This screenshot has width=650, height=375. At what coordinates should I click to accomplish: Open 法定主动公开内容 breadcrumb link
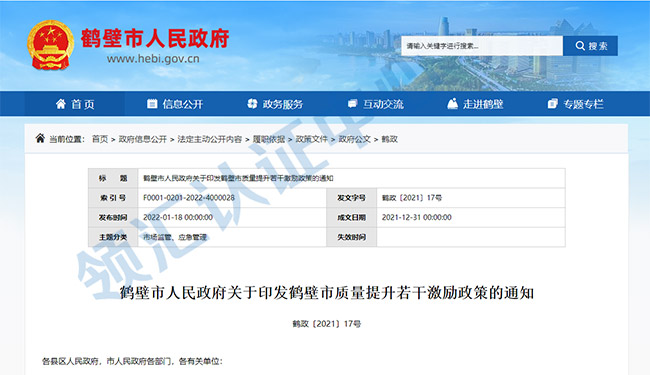pyautogui.click(x=209, y=139)
